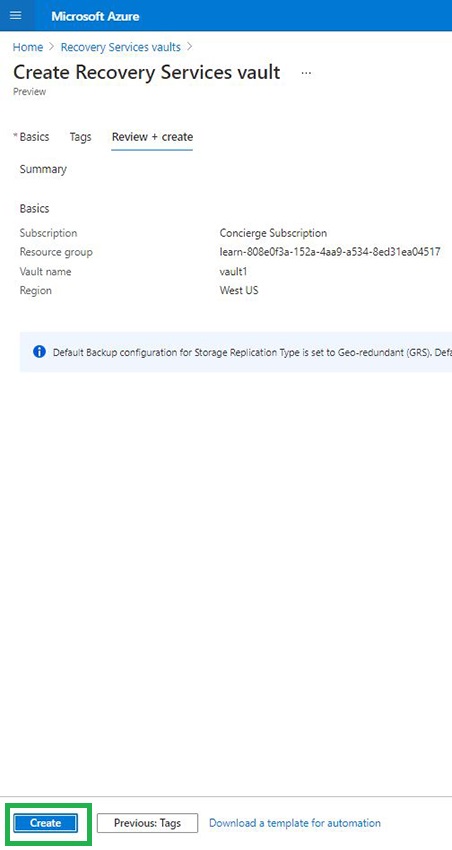Click the Create button
The height and width of the screenshot is (850, 452).
pos(46,823)
